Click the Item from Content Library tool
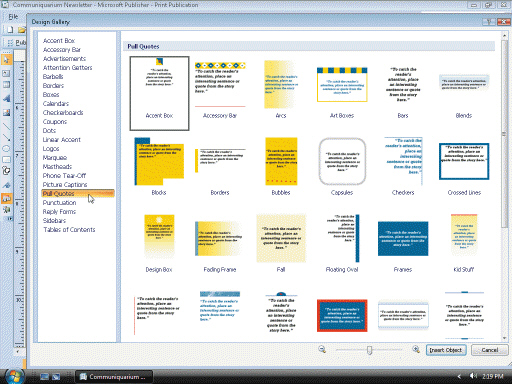 coord(6,210)
